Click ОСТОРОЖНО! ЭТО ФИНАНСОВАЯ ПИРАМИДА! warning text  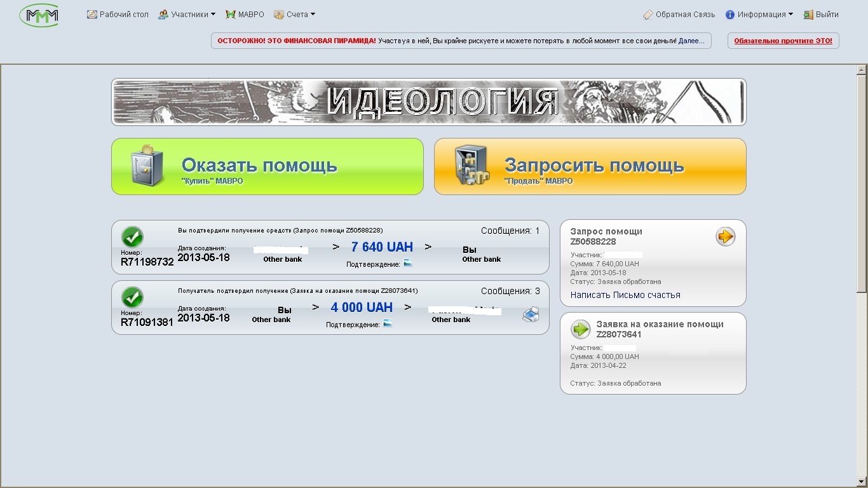pyautogui.click(x=296, y=41)
